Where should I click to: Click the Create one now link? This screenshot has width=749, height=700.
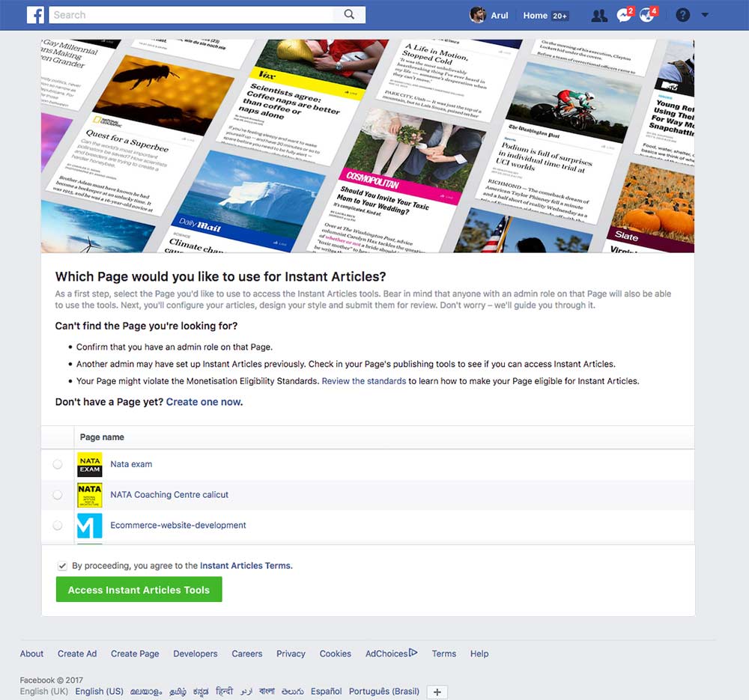click(x=204, y=402)
